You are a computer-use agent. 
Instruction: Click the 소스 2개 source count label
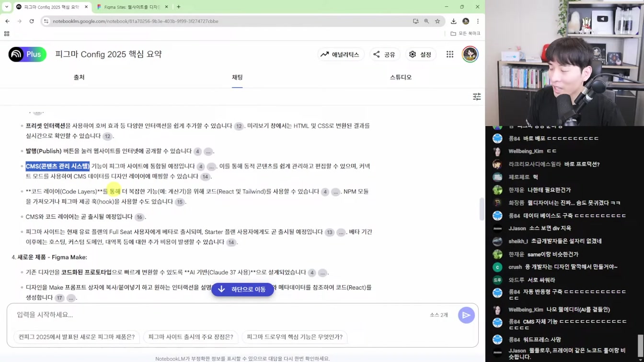(x=439, y=315)
